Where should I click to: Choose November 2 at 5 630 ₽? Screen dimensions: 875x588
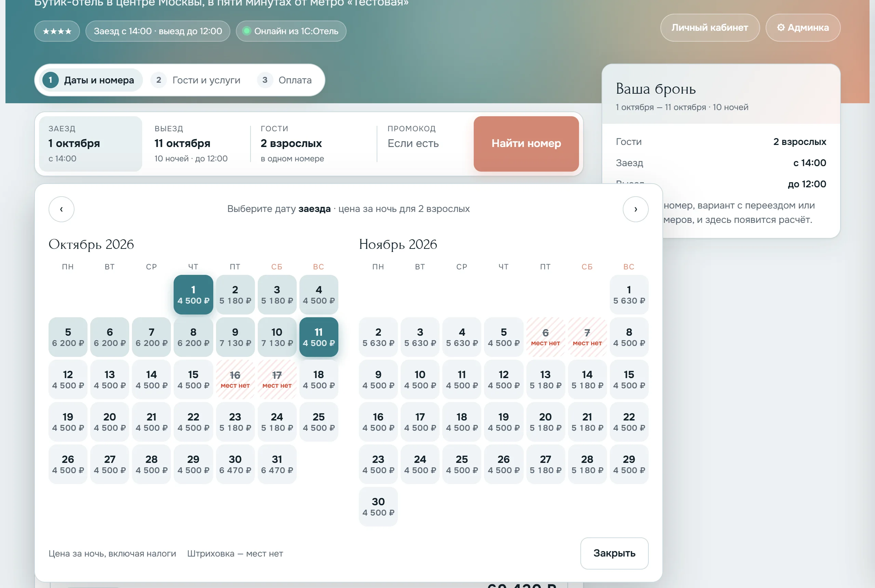(378, 337)
